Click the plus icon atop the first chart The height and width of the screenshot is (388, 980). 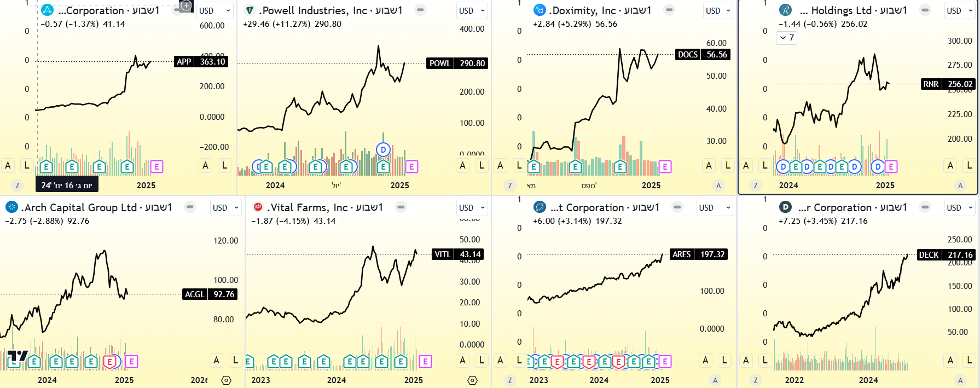point(185,5)
